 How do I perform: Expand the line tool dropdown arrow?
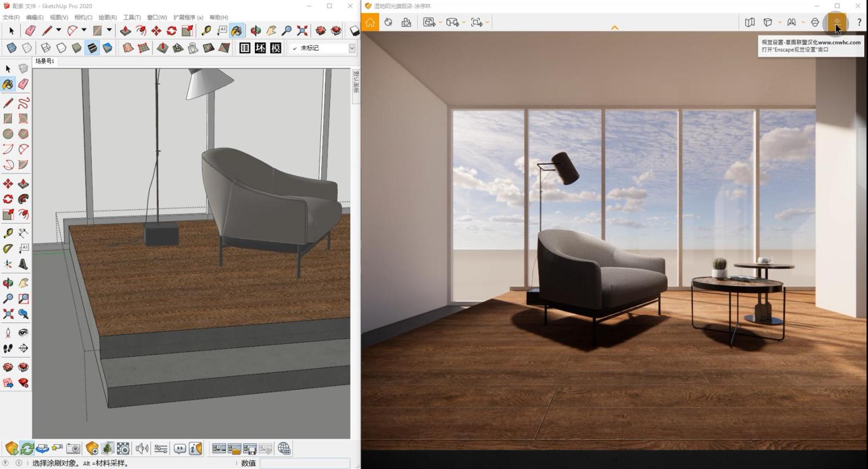pyautogui.click(x=59, y=30)
